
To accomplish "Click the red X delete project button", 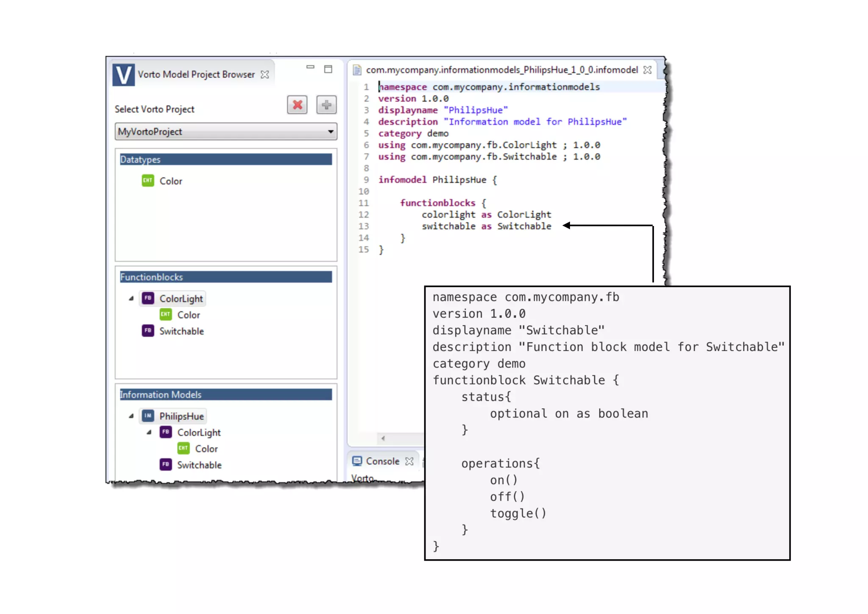I will [297, 105].
